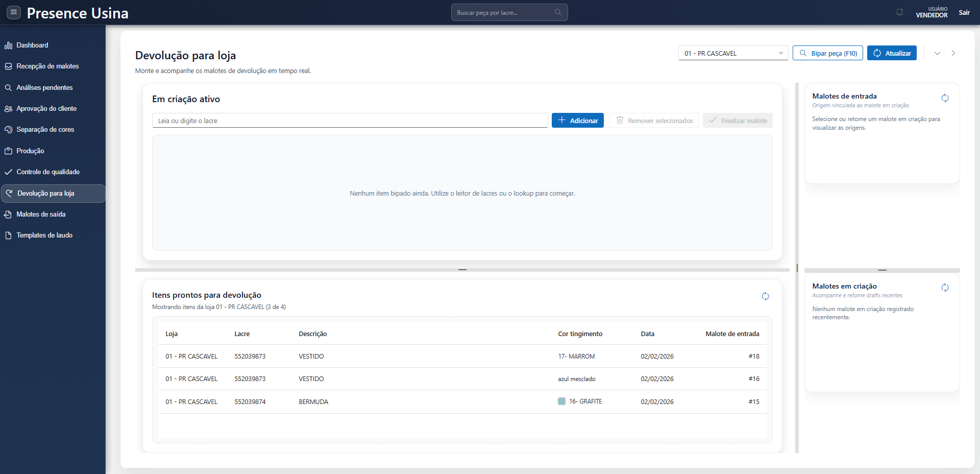Image resolution: width=980 pixels, height=474 pixels.
Task: Open Dashboard from the sidebar
Action: (x=32, y=45)
